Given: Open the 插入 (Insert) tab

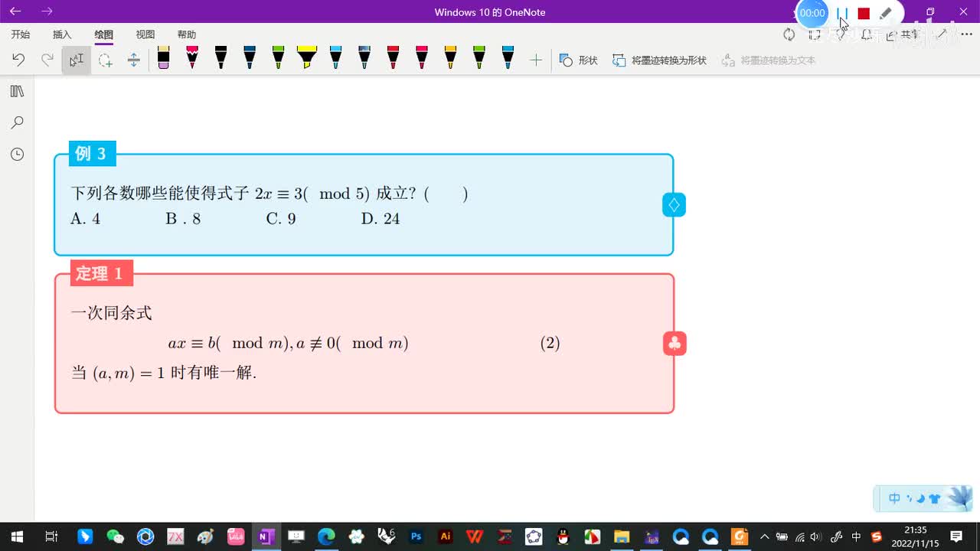Looking at the screenshot, I should click(x=62, y=34).
